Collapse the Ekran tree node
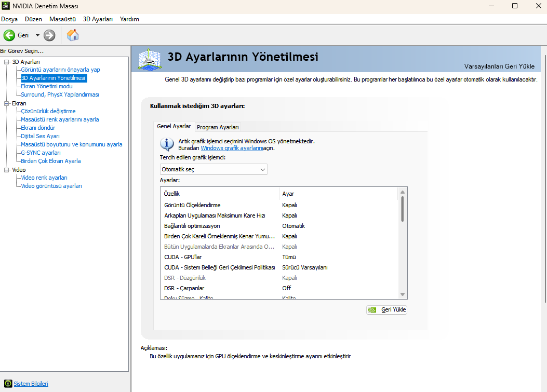Screen dimensions: 547x392 pyautogui.click(x=6, y=103)
